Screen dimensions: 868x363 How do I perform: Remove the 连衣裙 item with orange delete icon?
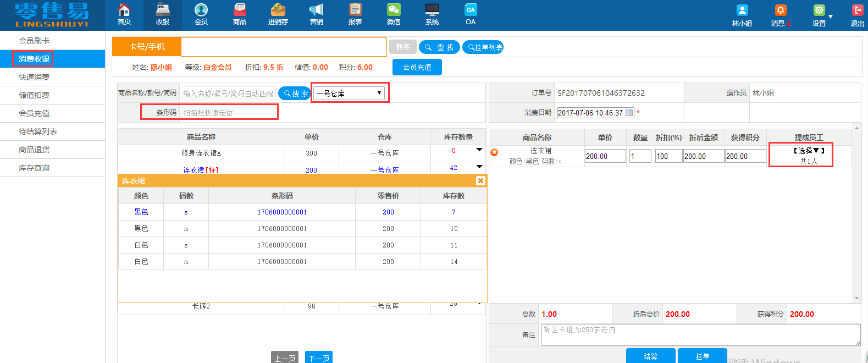click(x=494, y=152)
